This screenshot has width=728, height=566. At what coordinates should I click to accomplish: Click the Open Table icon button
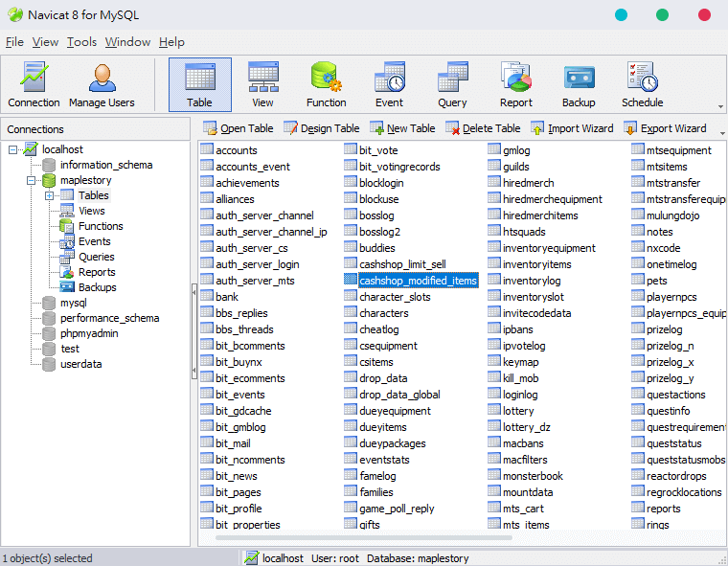tap(239, 128)
